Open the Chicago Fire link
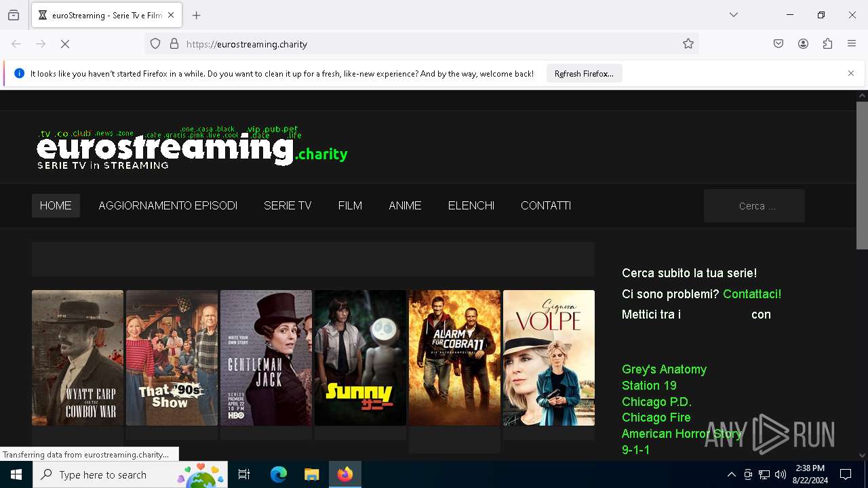Image resolution: width=868 pixels, height=488 pixels. (656, 418)
